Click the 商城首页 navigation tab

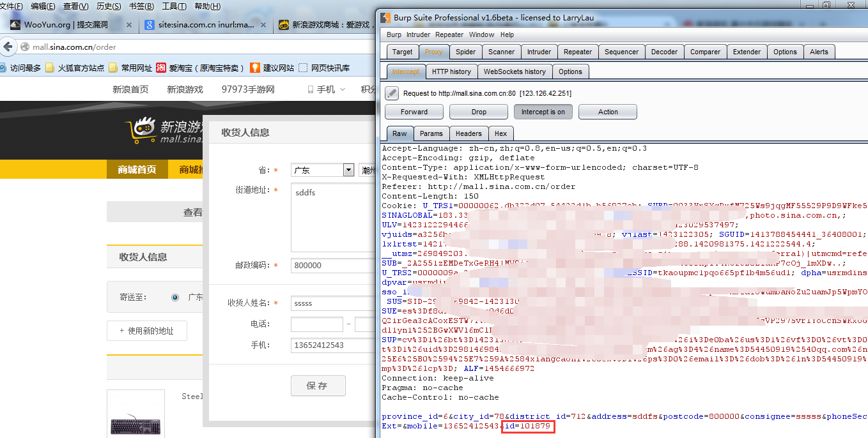pyautogui.click(x=137, y=170)
